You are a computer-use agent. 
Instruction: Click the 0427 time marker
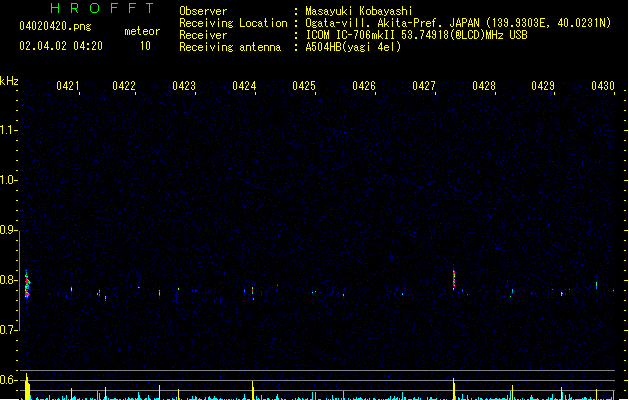click(x=424, y=86)
